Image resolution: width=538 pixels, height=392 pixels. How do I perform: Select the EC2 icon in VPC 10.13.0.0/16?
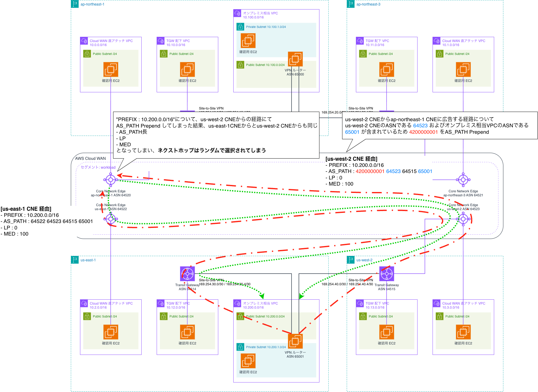click(x=387, y=332)
